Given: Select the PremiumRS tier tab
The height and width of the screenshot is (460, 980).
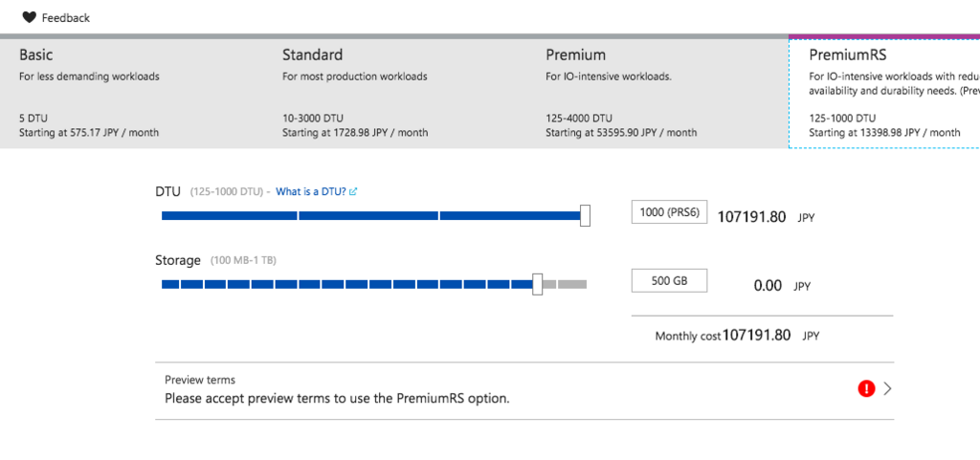Looking at the screenshot, I should [884, 93].
